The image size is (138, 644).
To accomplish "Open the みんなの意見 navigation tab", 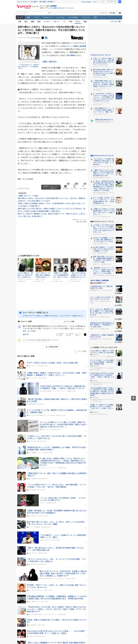I will [73, 17].
